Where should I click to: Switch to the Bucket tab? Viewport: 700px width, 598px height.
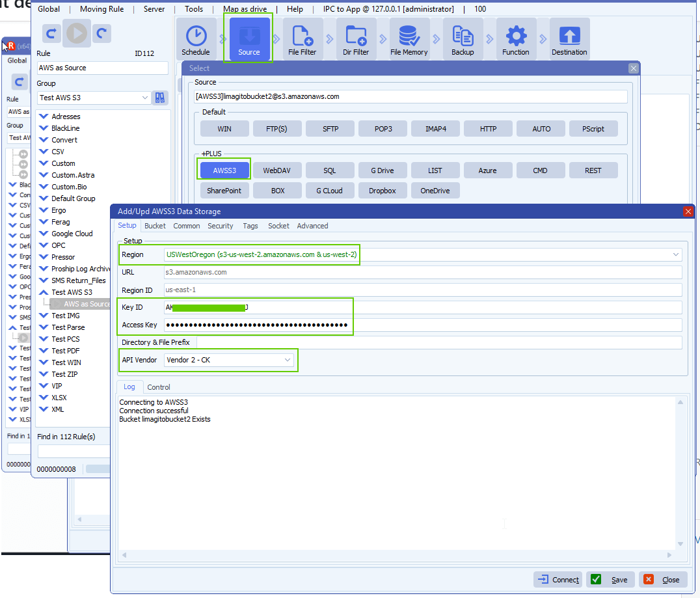tap(155, 226)
